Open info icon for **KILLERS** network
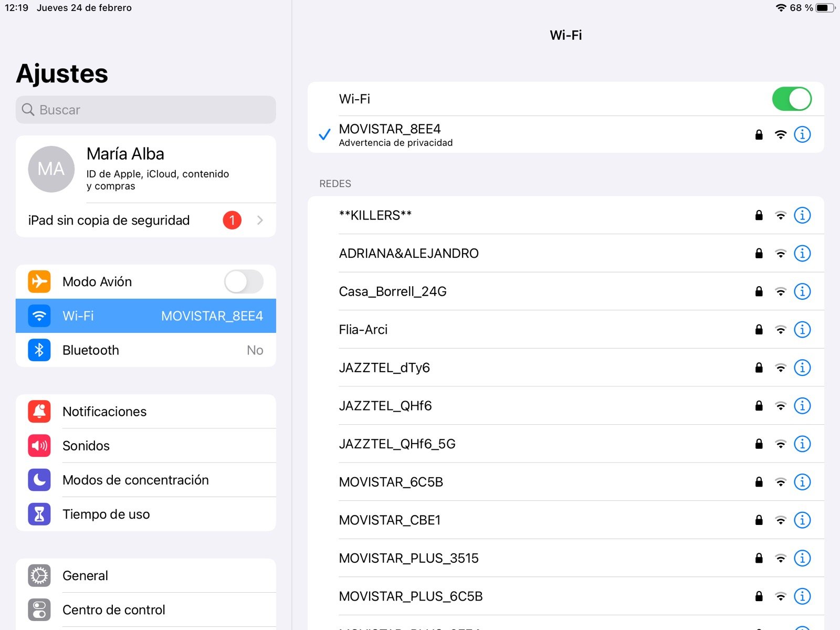This screenshot has height=630, width=840. coord(802,215)
